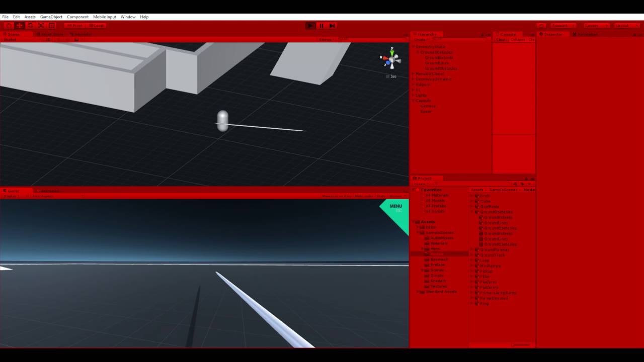Open the Prefabs folder in the Project panel

pyautogui.click(x=437, y=264)
